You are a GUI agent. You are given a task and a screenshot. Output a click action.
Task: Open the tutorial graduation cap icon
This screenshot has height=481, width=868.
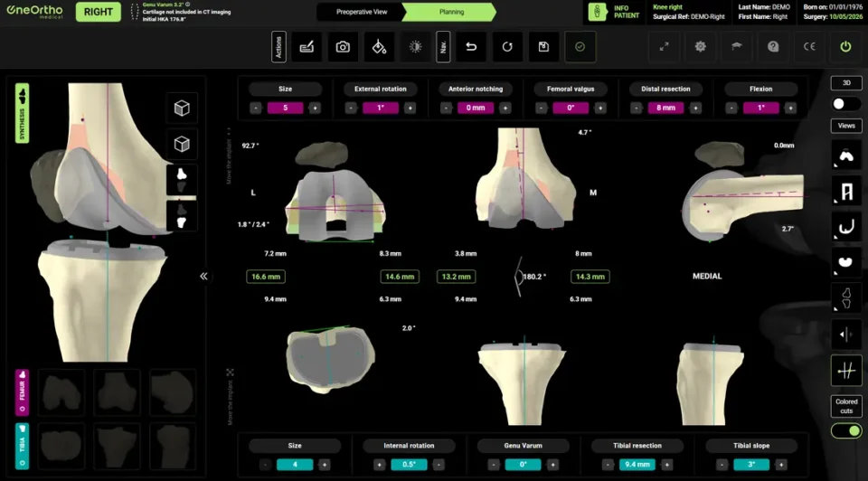736,47
